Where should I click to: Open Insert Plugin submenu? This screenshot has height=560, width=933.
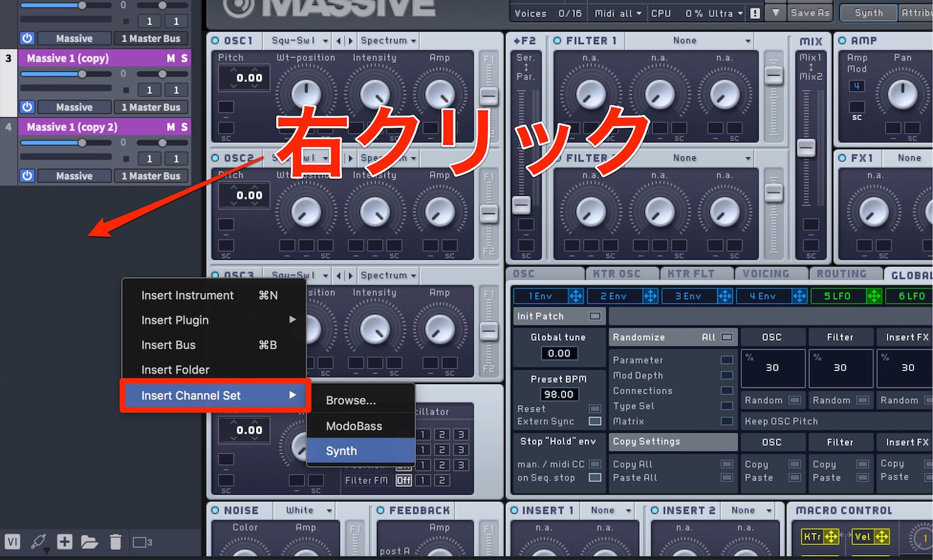tap(213, 320)
